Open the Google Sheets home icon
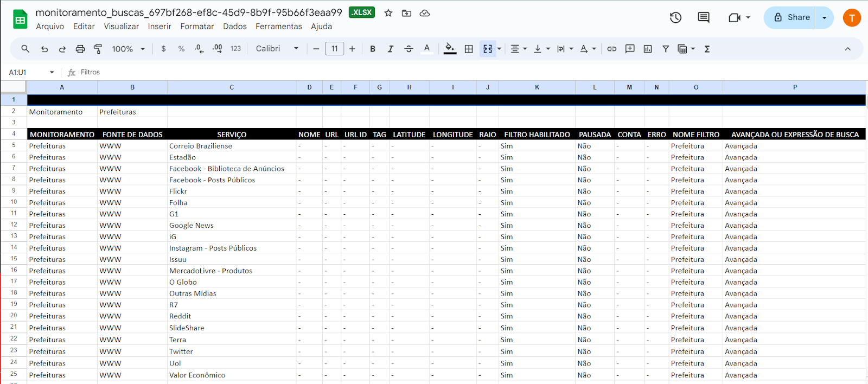The height and width of the screenshot is (384, 868). 20,20
